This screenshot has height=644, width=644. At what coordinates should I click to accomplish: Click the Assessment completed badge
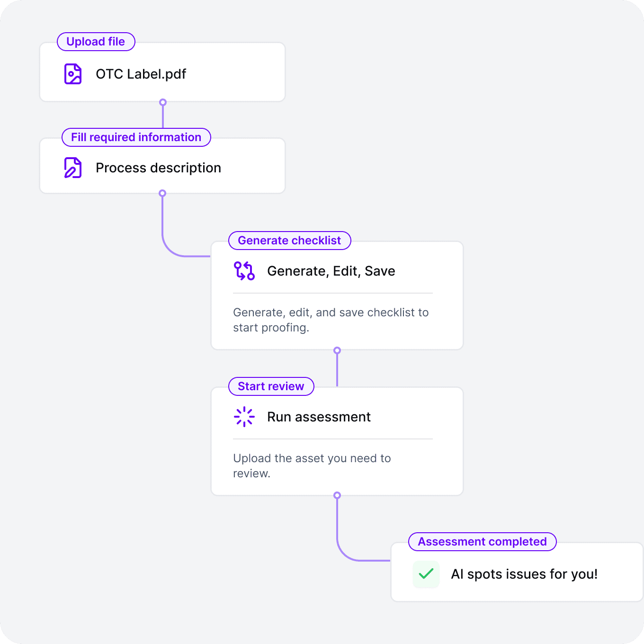pos(483,542)
